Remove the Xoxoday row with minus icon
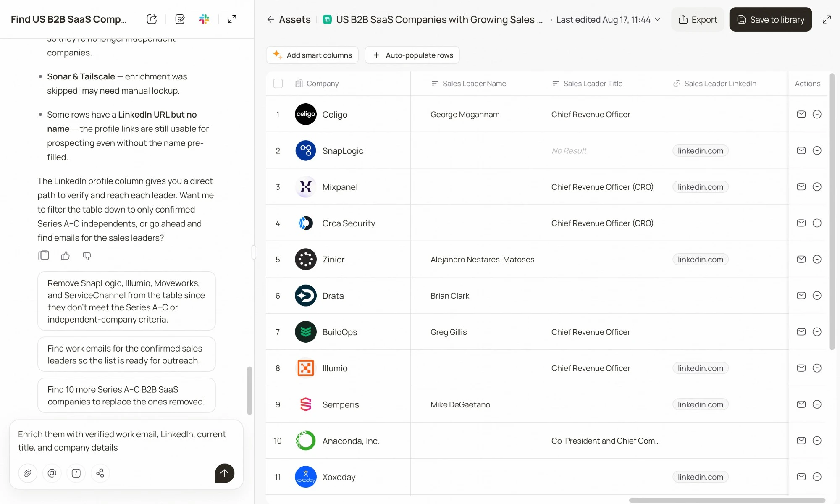840x504 pixels. pos(817,477)
